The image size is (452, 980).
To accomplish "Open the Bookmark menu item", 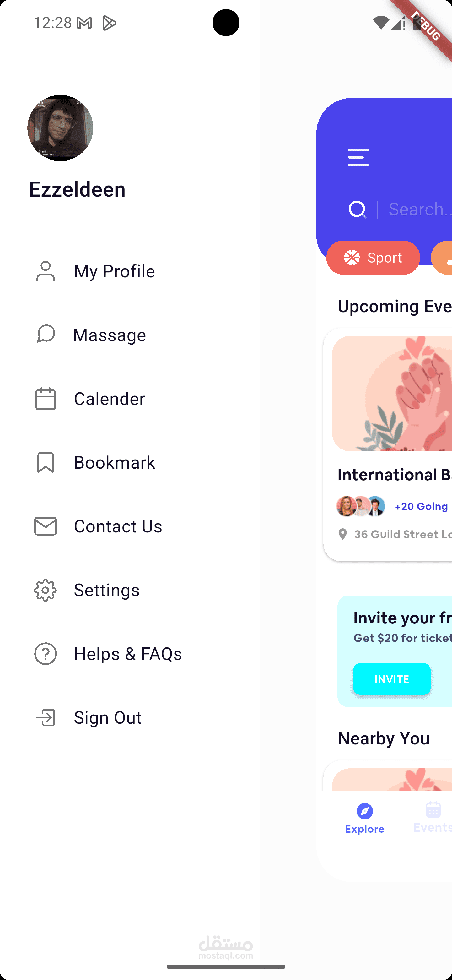I will (x=114, y=463).
